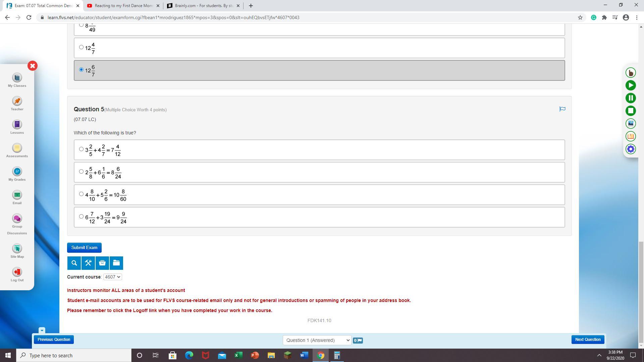The image size is (644, 362).
Task: Select option 3 2/5 + 4 2/7
Action: pyautogui.click(x=81, y=149)
